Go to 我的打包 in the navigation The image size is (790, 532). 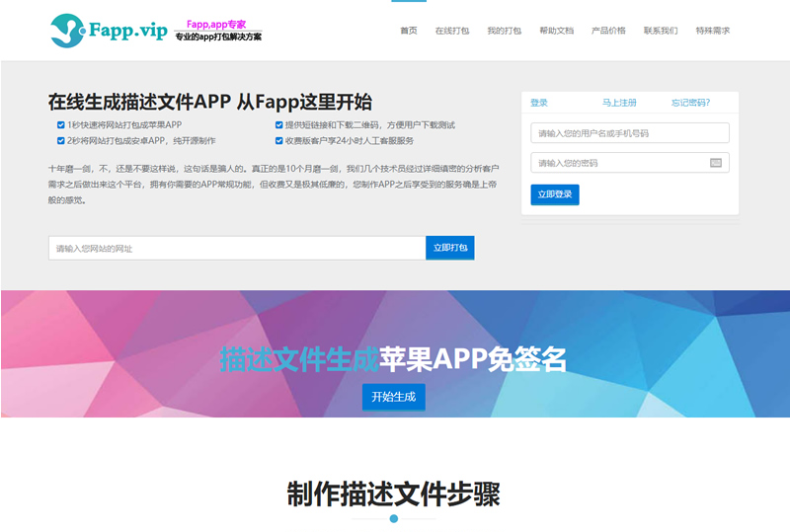click(x=505, y=31)
